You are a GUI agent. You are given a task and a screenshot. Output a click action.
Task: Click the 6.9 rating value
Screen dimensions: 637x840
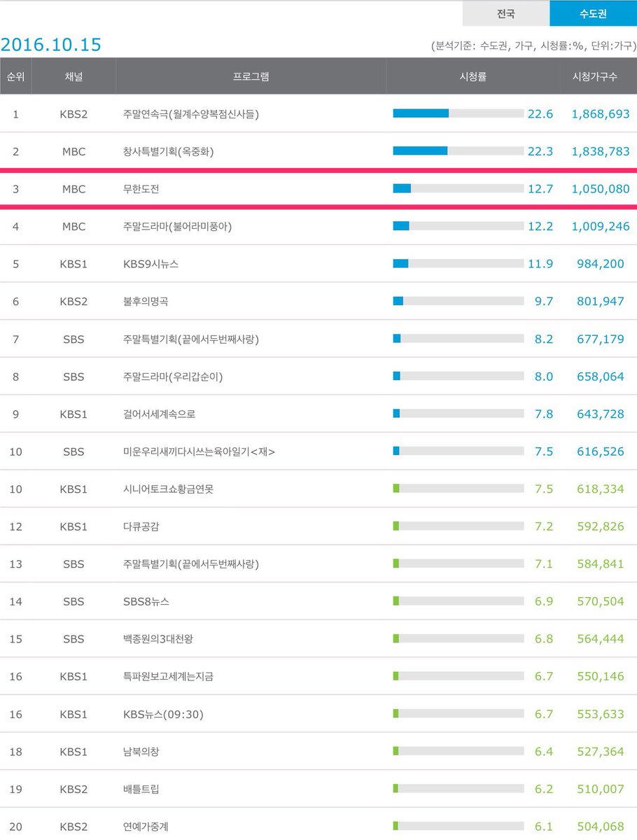[x=544, y=601]
